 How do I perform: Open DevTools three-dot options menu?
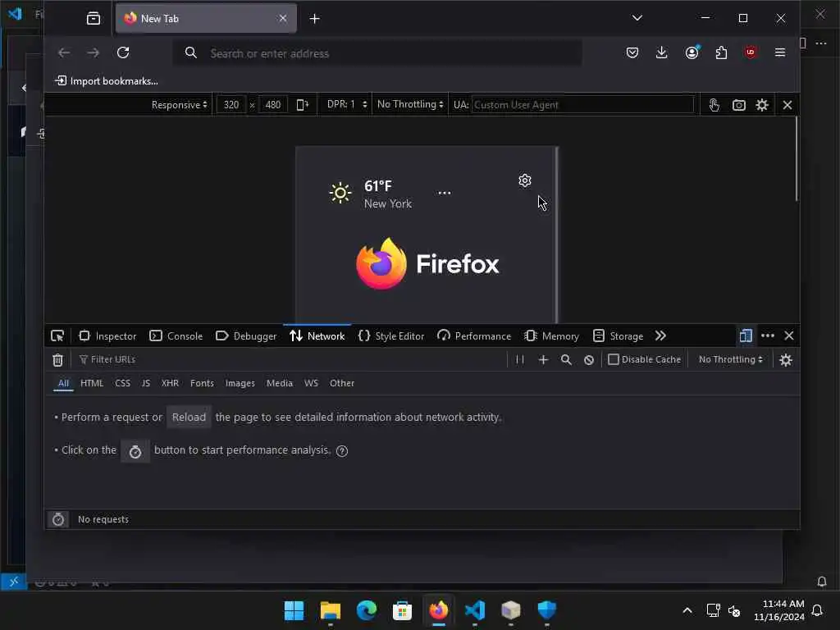tap(768, 336)
